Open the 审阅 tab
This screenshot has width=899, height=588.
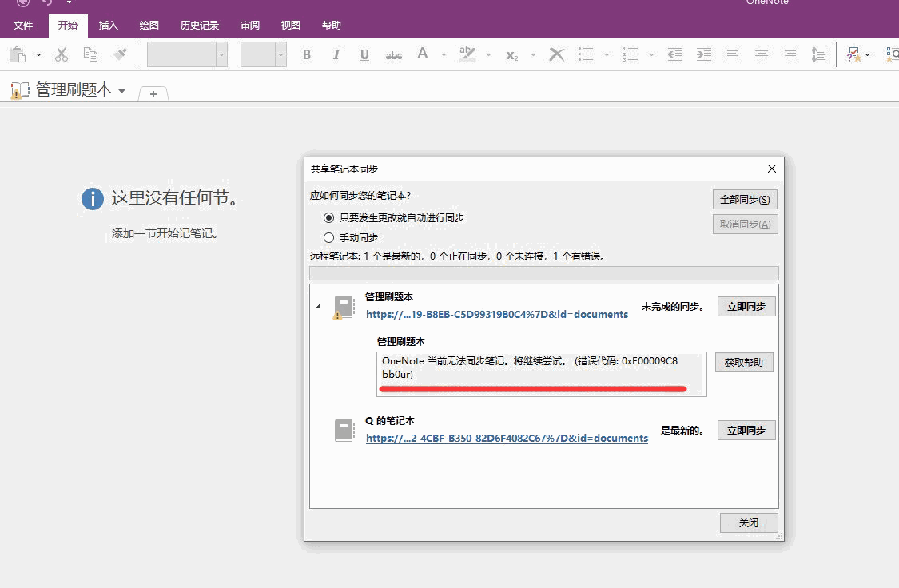[x=250, y=26]
